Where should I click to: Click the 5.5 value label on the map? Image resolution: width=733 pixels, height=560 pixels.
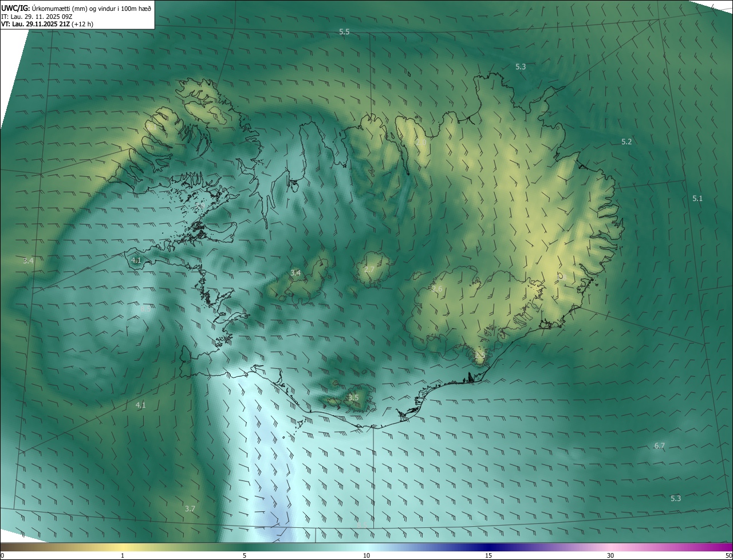click(344, 32)
